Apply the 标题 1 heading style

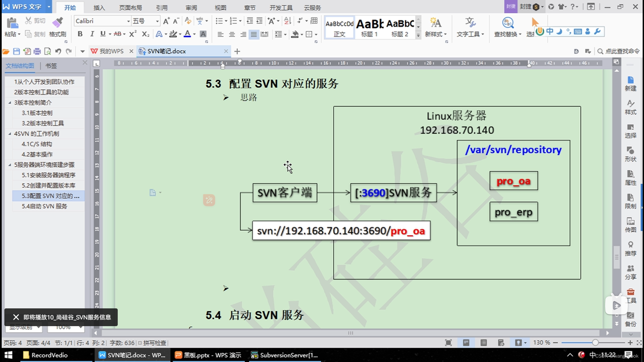pyautogui.click(x=369, y=27)
